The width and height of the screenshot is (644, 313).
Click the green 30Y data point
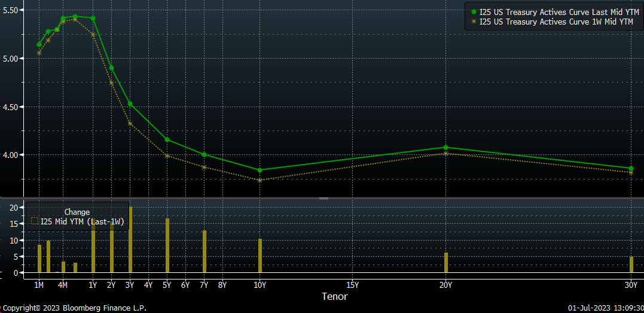click(x=631, y=169)
